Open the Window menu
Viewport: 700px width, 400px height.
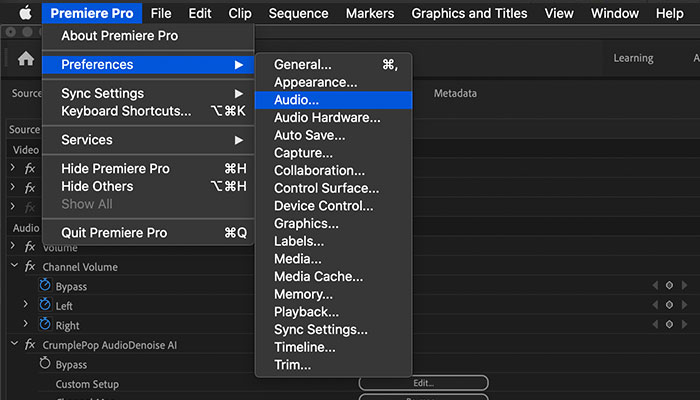coord(615,13)
